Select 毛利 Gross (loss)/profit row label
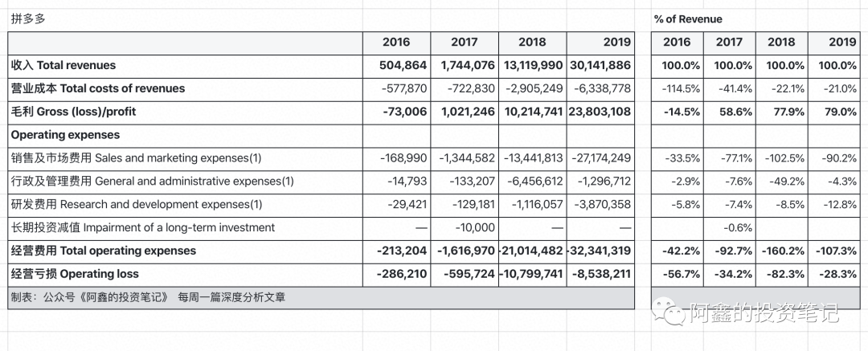 point(73,112)
